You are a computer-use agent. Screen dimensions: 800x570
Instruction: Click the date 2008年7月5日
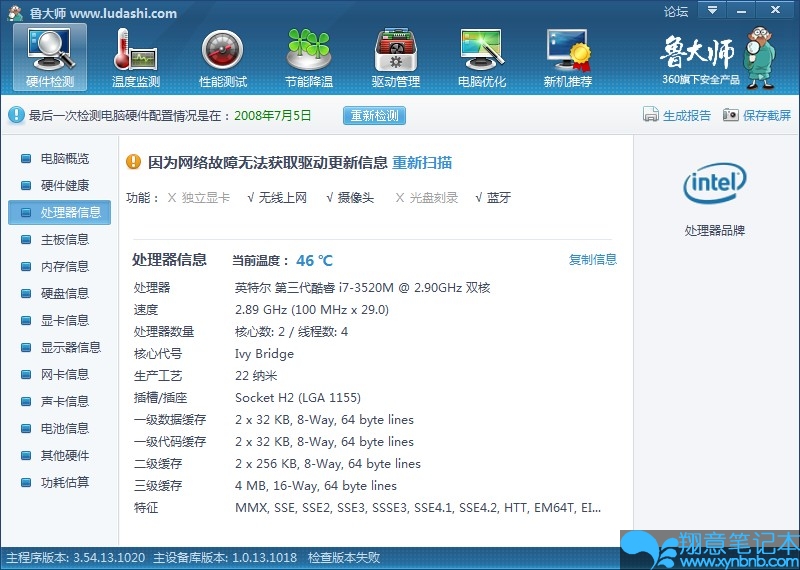tap(272, 115)
